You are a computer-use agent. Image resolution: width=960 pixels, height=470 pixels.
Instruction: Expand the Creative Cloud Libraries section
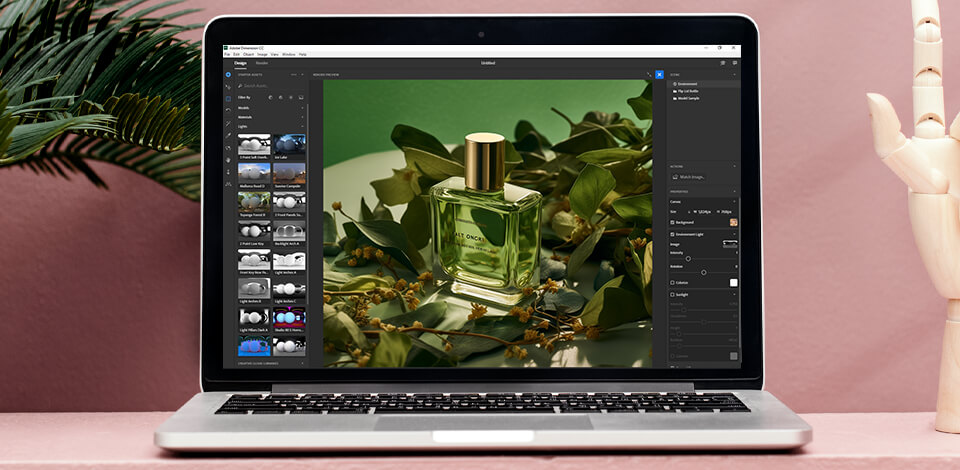(x=302, y=363)
